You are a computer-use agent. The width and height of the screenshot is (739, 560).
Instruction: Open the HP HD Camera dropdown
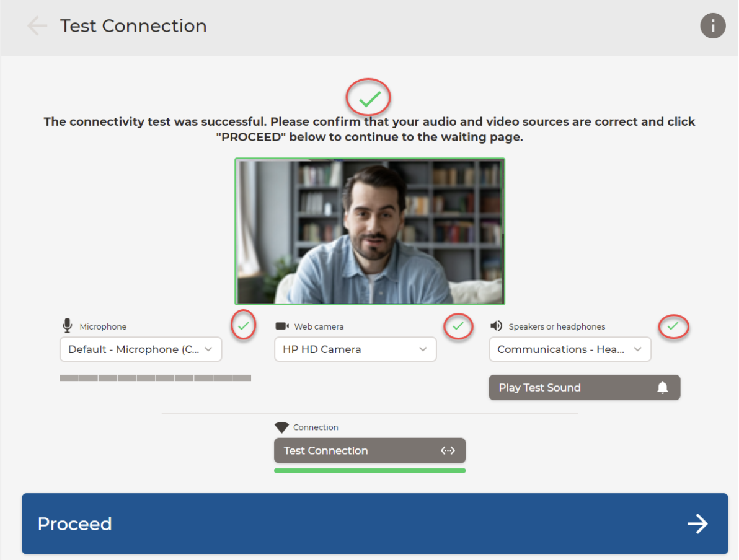[x=355, y=349]
